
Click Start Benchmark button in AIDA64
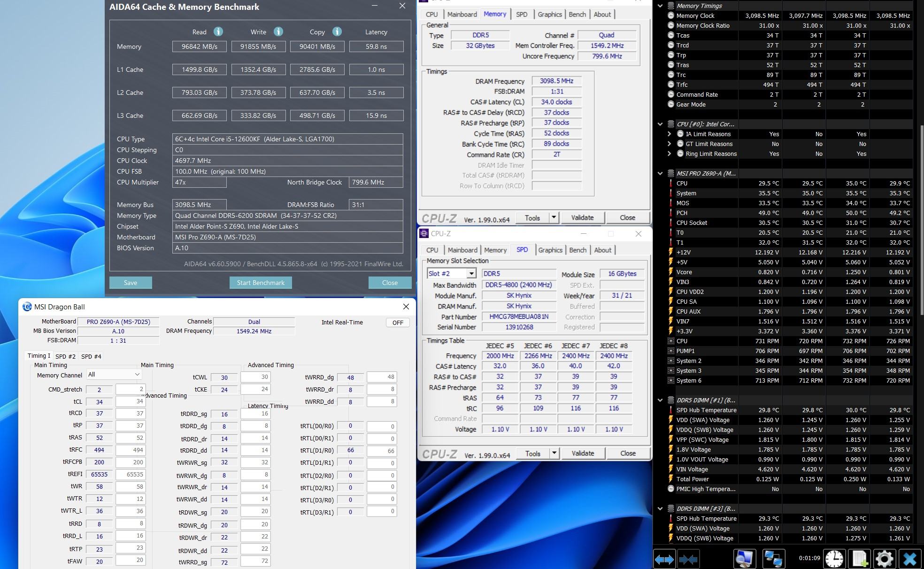coord(261,283)
